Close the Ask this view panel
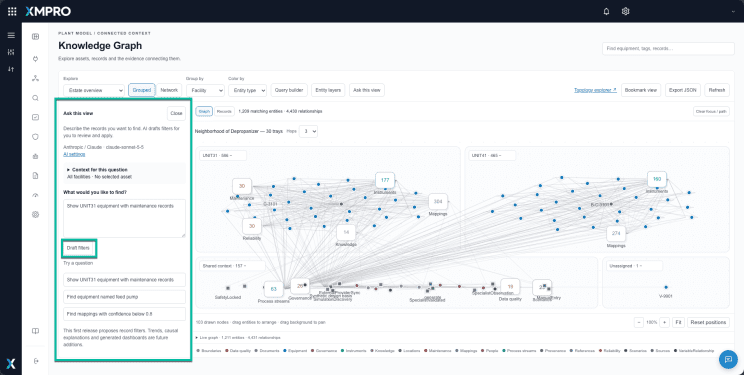 [x=177, y=113]
